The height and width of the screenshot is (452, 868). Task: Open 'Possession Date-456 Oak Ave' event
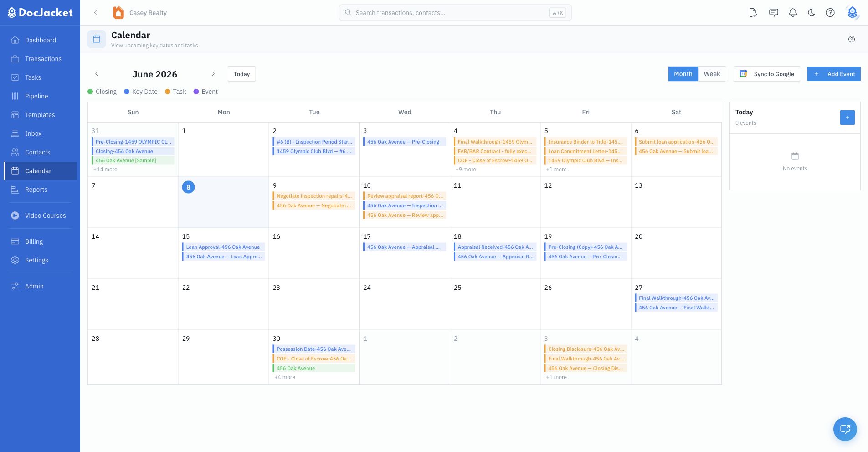pyautogui.click(x=314, y=349)
